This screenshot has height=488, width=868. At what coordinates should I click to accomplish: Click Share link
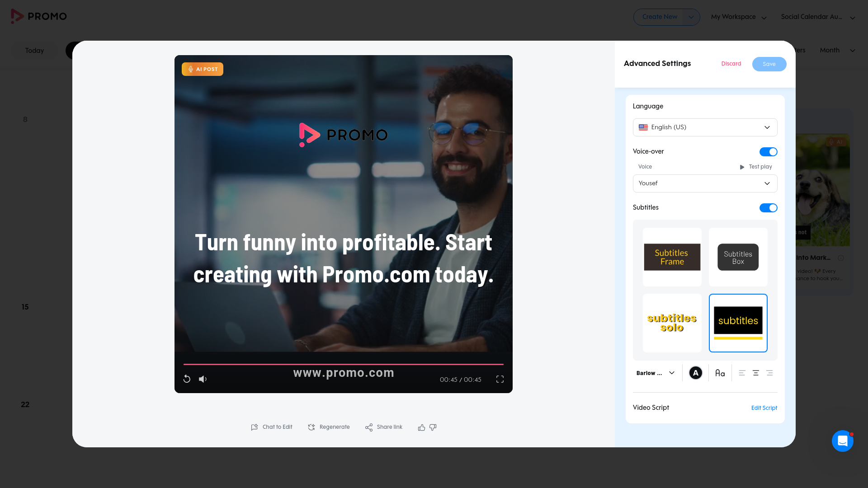click(x=384, y=427)
